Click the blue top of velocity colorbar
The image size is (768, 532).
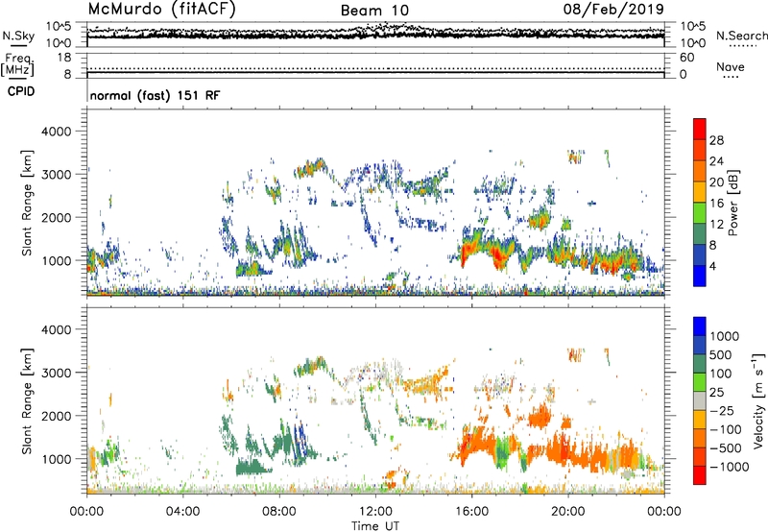[x=700, y=326]
